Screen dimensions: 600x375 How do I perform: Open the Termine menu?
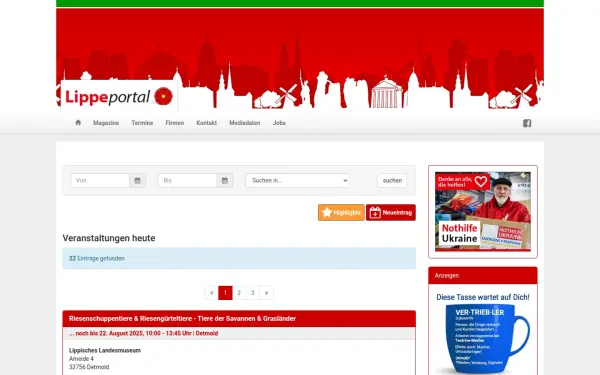click(142, 123)
